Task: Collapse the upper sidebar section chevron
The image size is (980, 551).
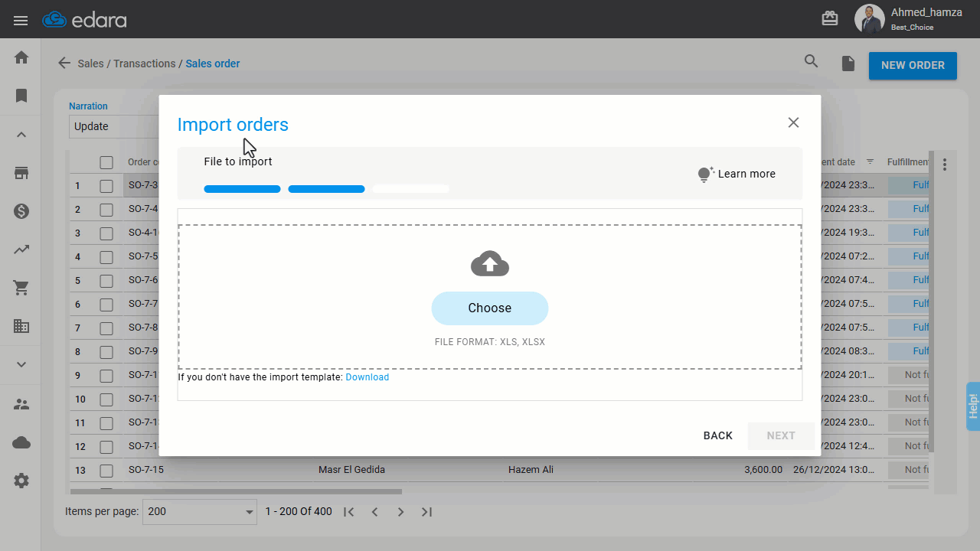Action: [x=21, y=135]
